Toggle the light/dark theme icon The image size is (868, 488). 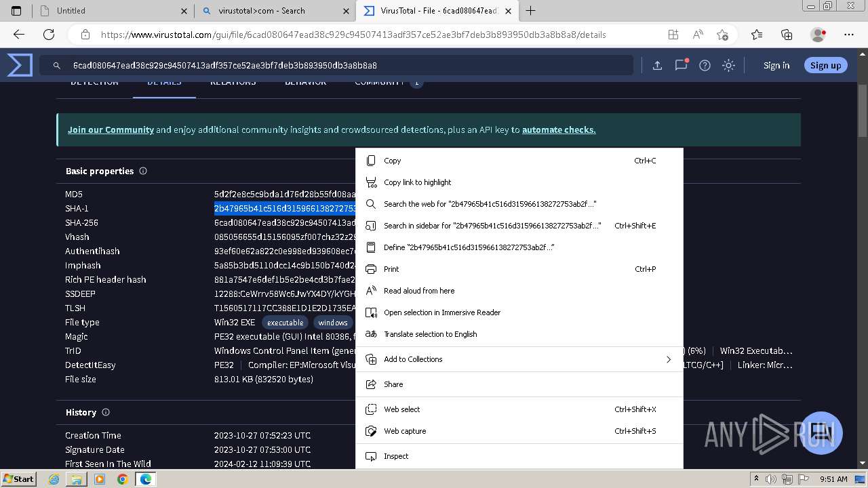coord(728,65)
